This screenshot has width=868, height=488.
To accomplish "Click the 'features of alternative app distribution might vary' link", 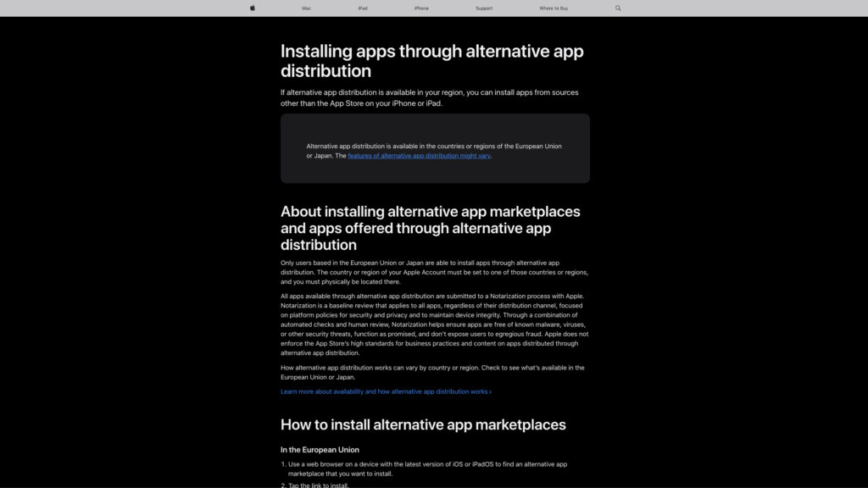I will [x=419, y=155].
